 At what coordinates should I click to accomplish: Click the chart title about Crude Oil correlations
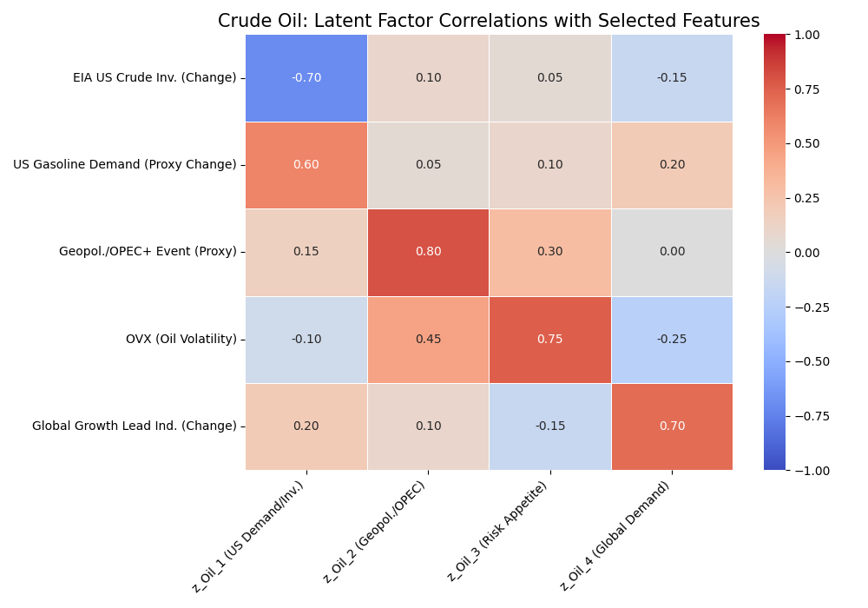pos(488,21)
